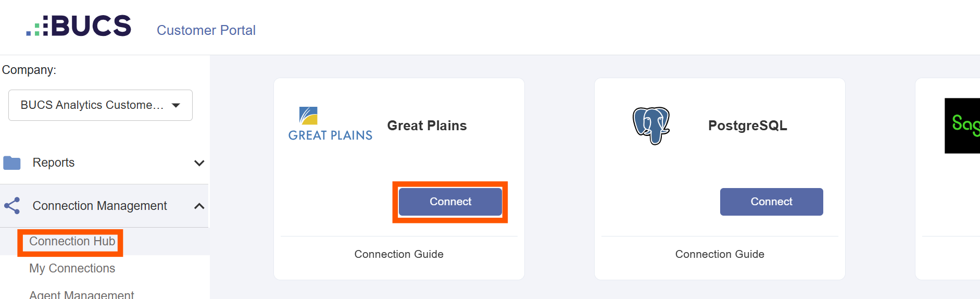
Task: Click the Reports menu label
Action: (54, 163)
